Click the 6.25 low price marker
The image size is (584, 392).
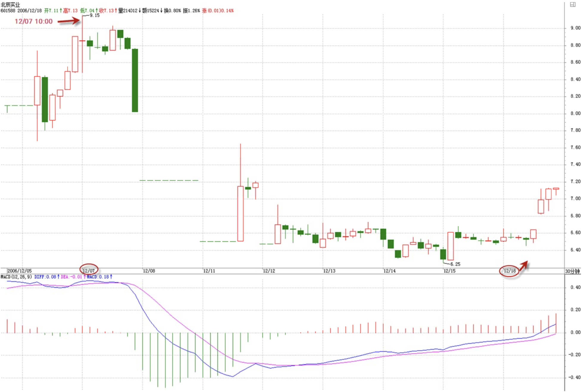click(x=455, y=264)
